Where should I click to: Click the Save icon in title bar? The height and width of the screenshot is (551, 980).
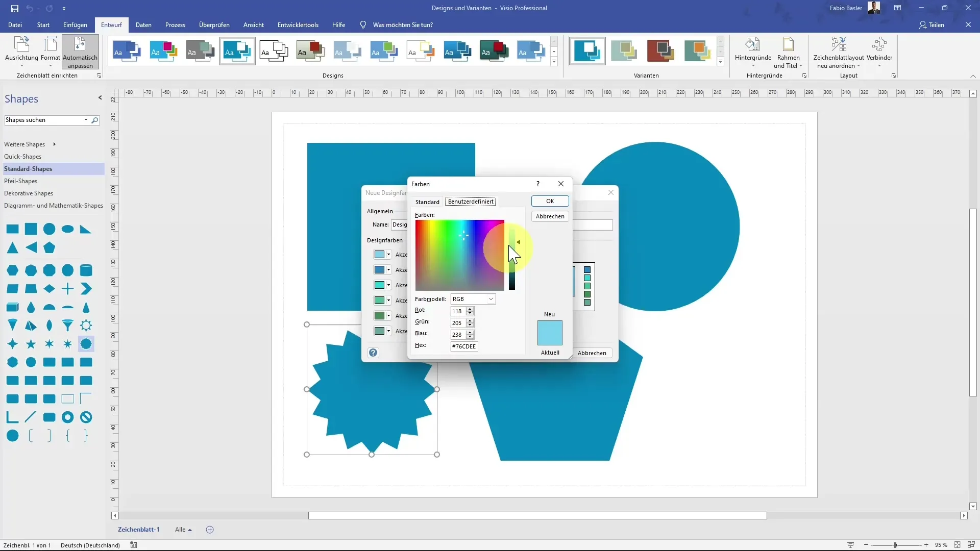(15, 8)
